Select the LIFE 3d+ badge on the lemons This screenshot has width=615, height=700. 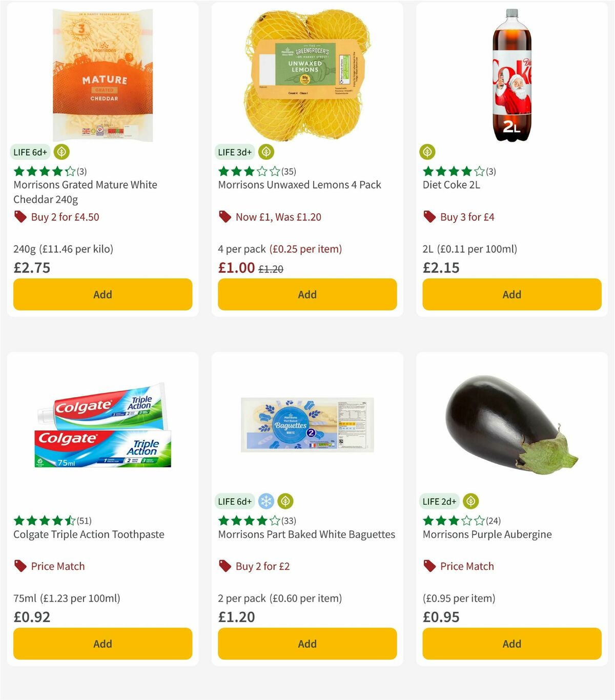(x=234, y=152)
